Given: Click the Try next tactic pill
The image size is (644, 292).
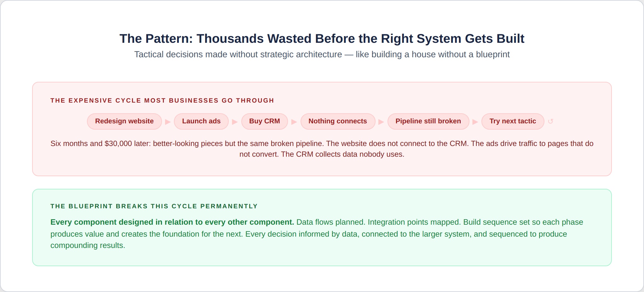Looking at the screenshot, I should [x=513, y=121].
